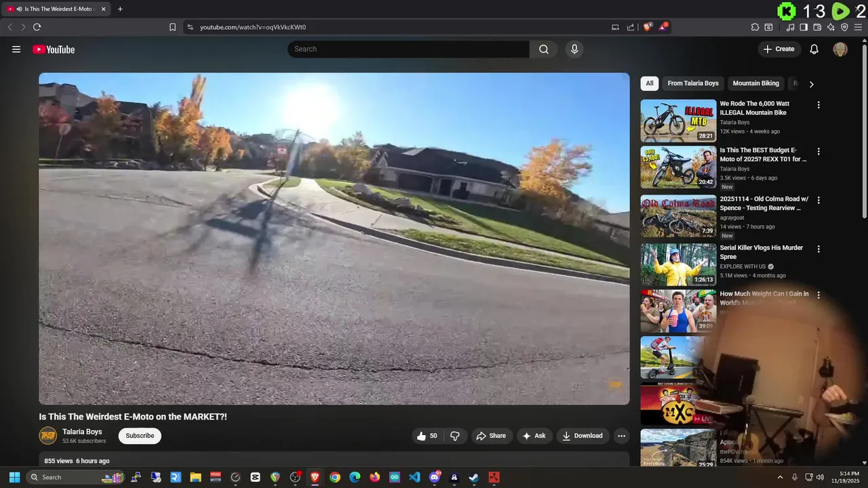Open browser main menu hamburger
Screen dimensions: 868x488
pyautogui.click(x=859, y=27)
